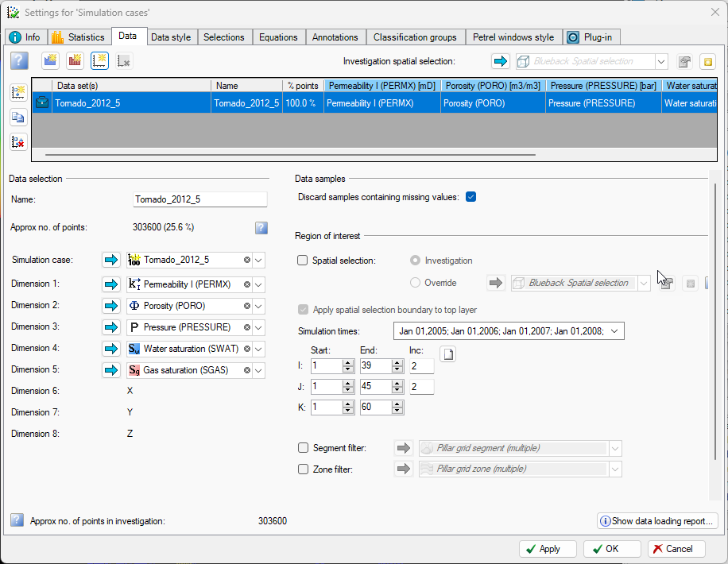
Task: Click the blue arrow next to Simulation case
Action: [x=111, y=260]
